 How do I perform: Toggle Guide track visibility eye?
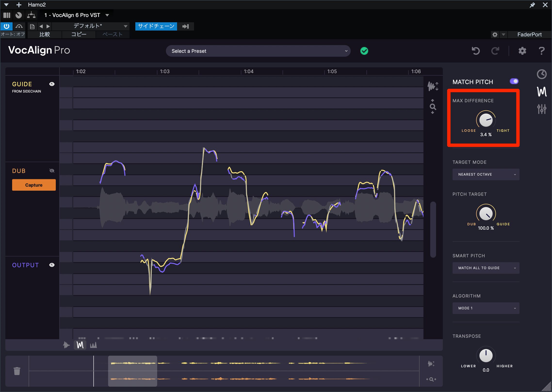(x=52, y=84)
